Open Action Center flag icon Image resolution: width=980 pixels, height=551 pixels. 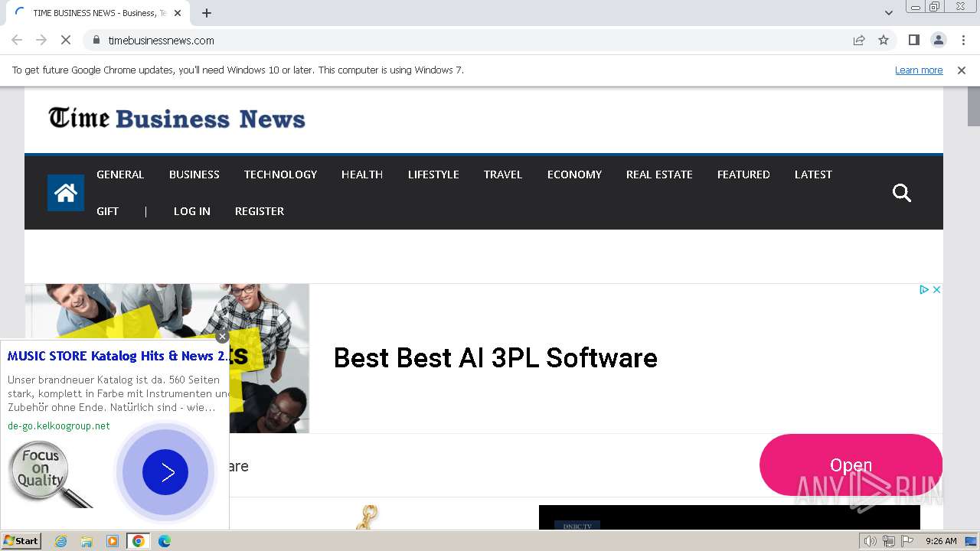point(907,541)
